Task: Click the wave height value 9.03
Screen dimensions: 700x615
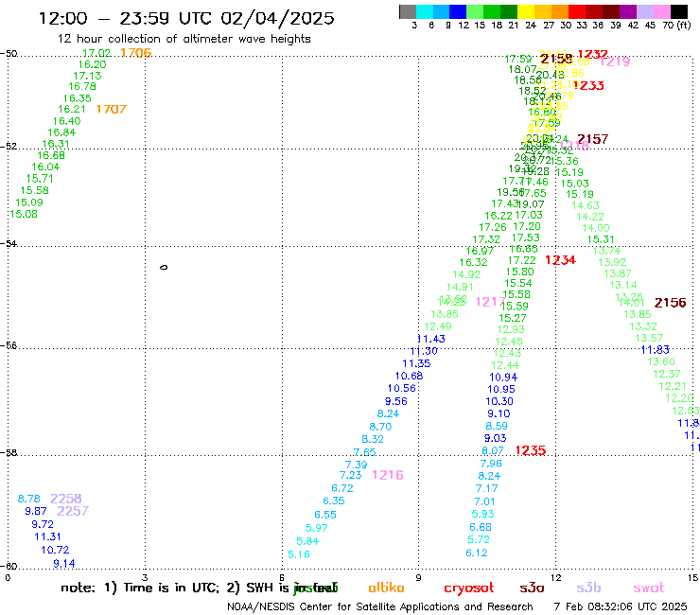Action: pyautogui.click(x=495, y=438)
